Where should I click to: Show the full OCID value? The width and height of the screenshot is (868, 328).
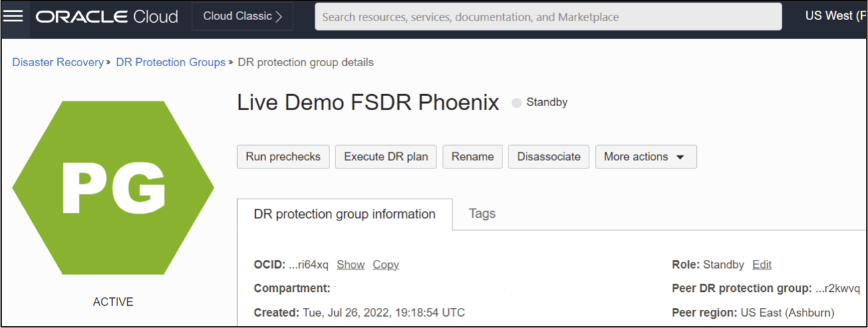tap(350, 265)
